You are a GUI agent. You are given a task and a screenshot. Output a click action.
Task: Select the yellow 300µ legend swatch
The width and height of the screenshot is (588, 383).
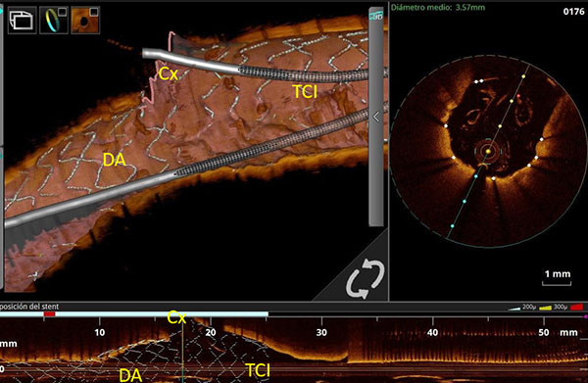pos(545,308)
